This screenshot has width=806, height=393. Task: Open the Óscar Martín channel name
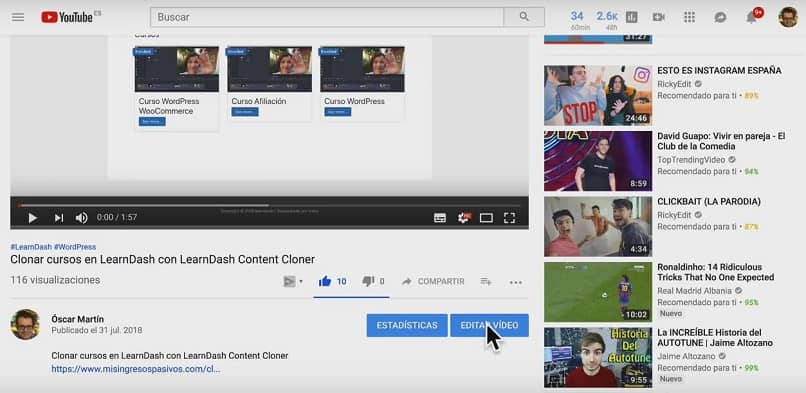(77, 320)
